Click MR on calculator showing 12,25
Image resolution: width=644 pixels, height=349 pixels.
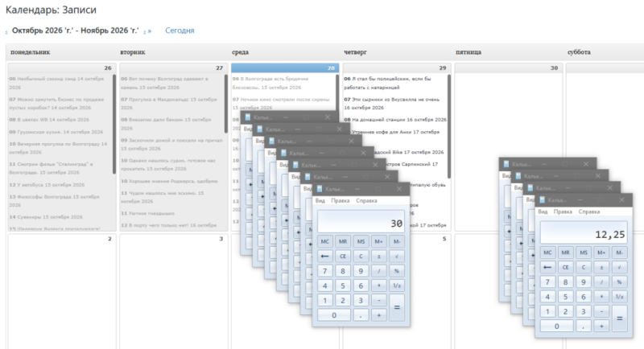coord(566,253)
